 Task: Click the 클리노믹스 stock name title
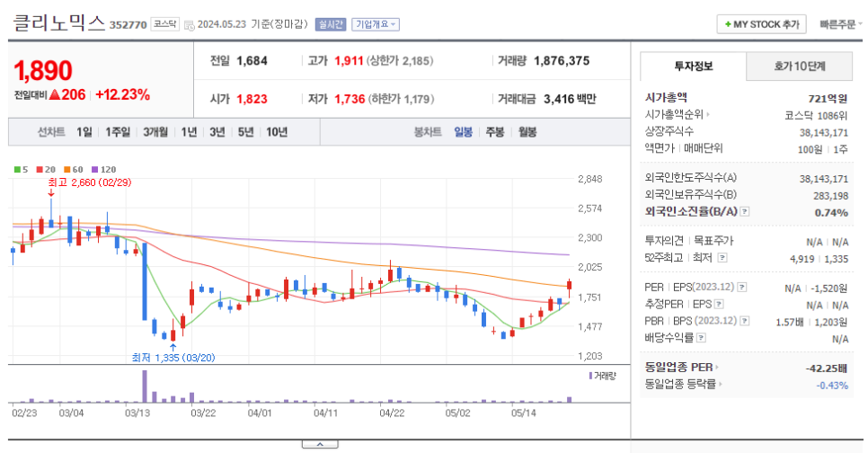pos(58,22)
